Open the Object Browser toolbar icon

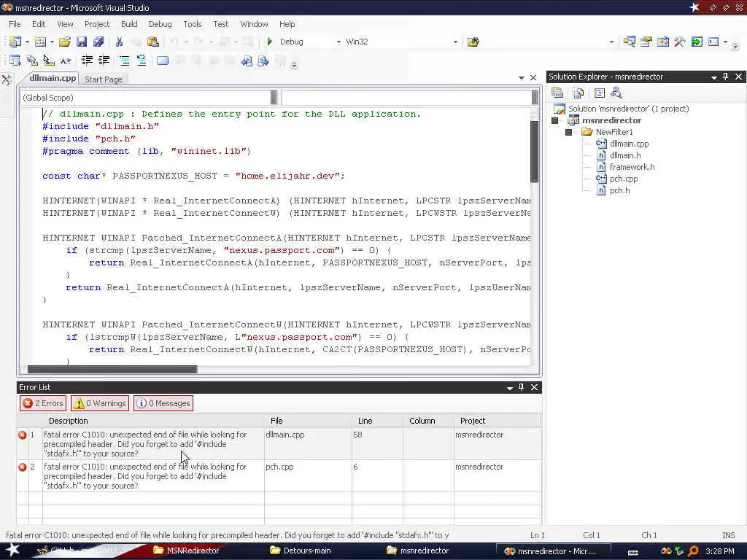(662, 42)
